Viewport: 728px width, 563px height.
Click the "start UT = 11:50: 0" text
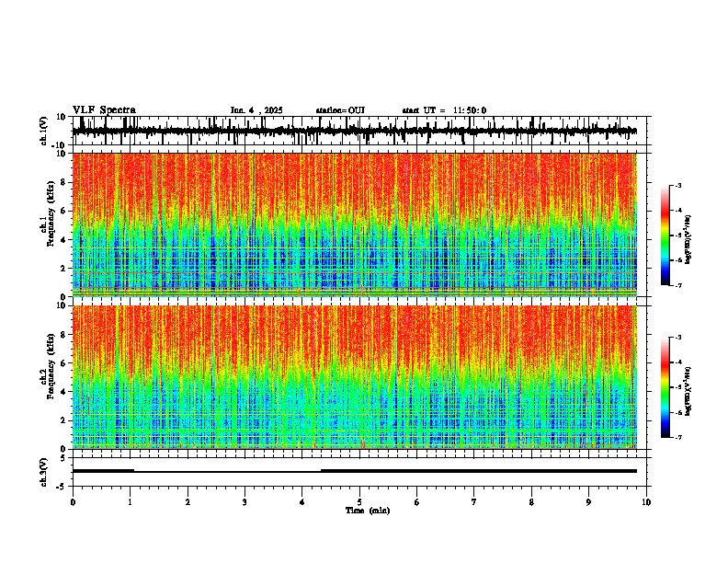pyautogui.click(x=444, y=110)
